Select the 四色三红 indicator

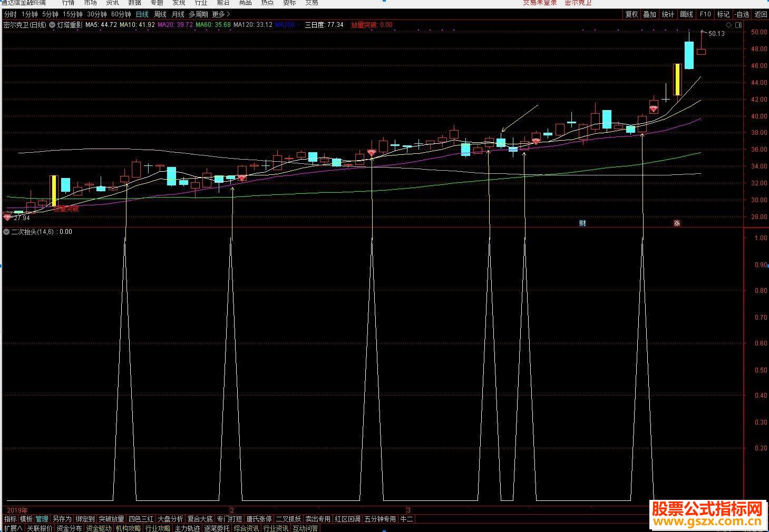141,519
